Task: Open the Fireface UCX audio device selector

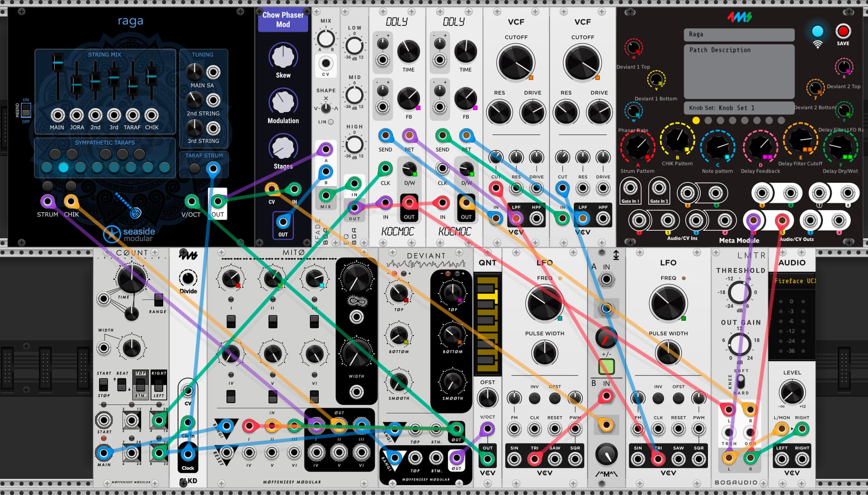Action: click(x=792, y=281)
